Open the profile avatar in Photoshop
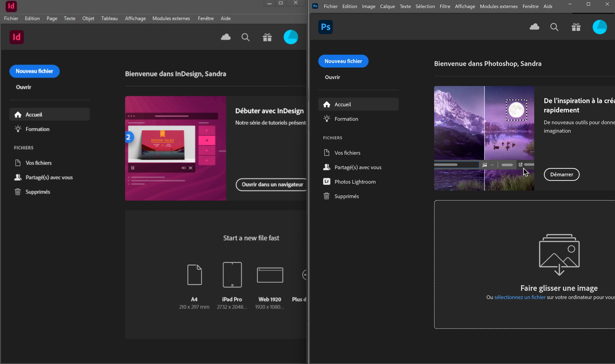Screen dimensions: 615x364 (x=600, y=27)
